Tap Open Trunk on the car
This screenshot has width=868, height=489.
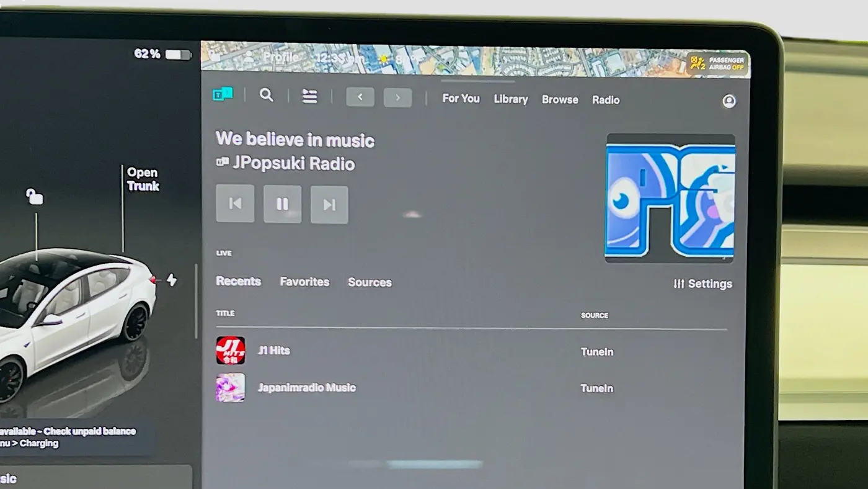coord(143,179)
